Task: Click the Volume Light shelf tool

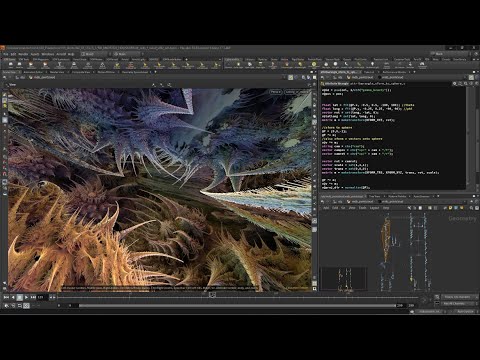Action: coord(287,65)
